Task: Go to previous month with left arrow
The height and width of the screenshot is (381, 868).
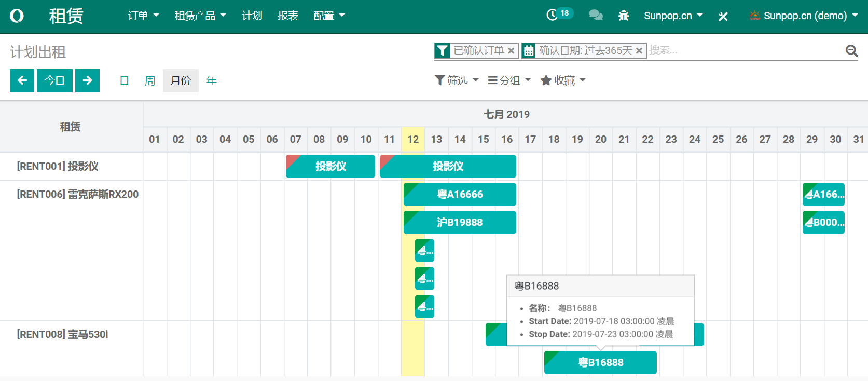Action: coord(22,80)
